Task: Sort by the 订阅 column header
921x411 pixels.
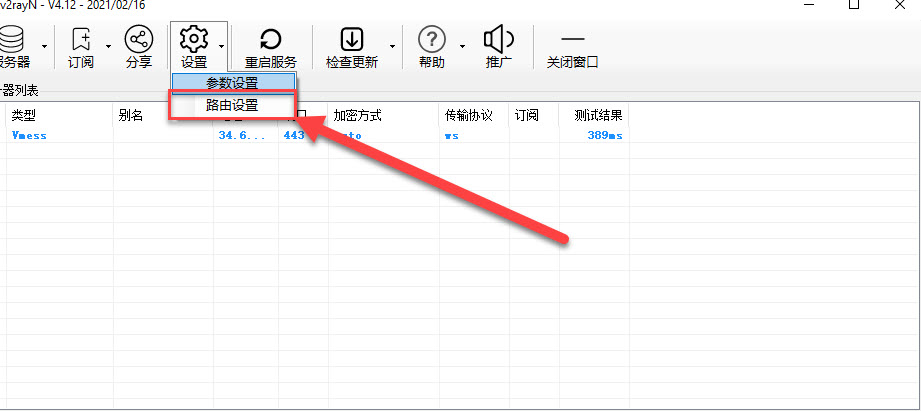Action: click(x=534, y=115)
